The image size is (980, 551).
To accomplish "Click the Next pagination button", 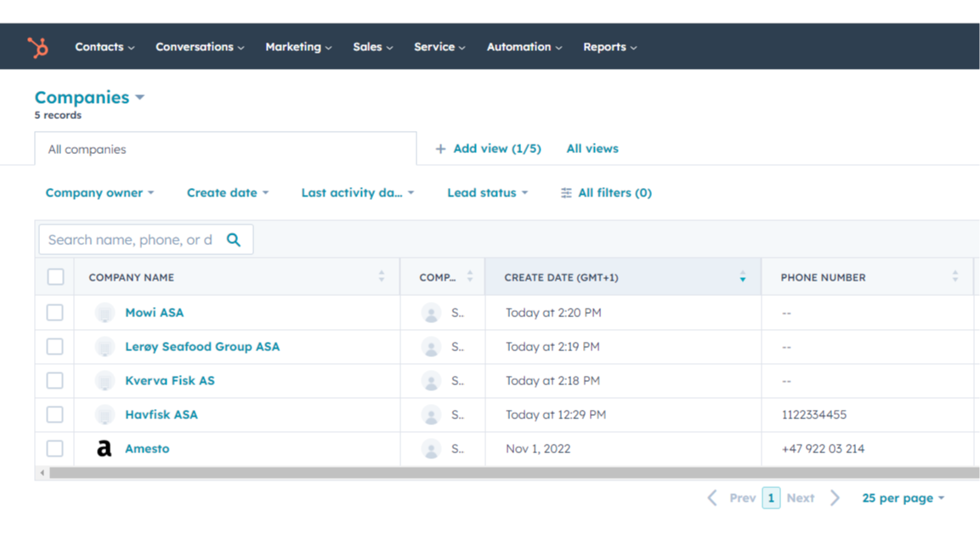I will (801, 497).
